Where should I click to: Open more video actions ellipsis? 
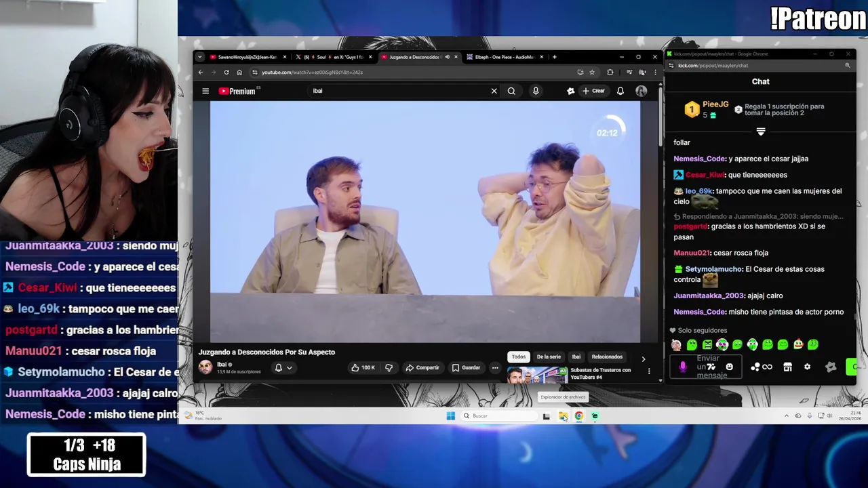495,367
